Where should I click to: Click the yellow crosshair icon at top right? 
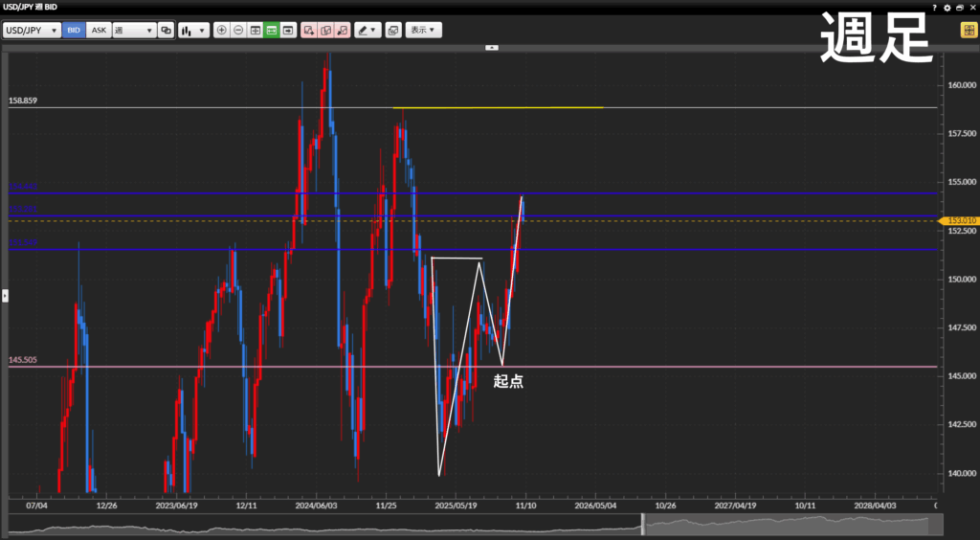pyautogui.click(x=968, y=30)
